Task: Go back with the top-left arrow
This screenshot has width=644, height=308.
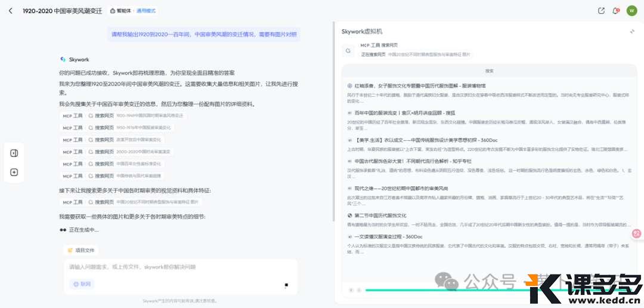Action: click(x=10, y=11)
